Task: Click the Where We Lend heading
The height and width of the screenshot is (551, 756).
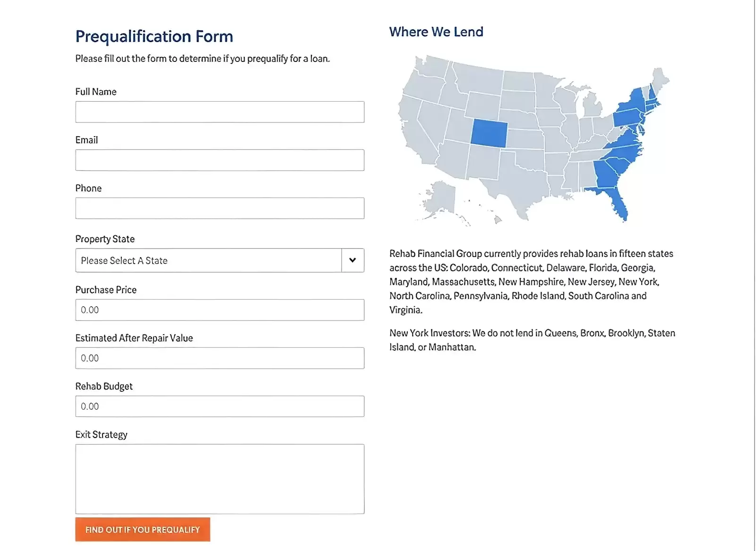Action: [x=436, y=32]
